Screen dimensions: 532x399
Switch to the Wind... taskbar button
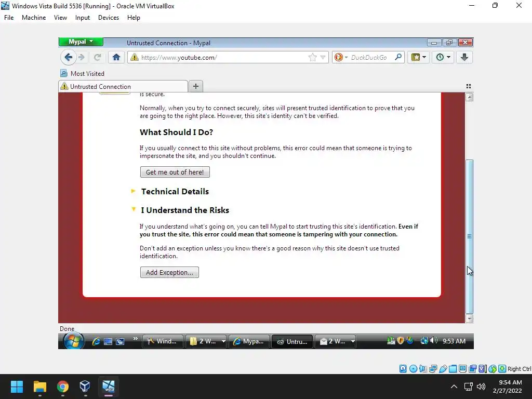(x=163, y=341)
